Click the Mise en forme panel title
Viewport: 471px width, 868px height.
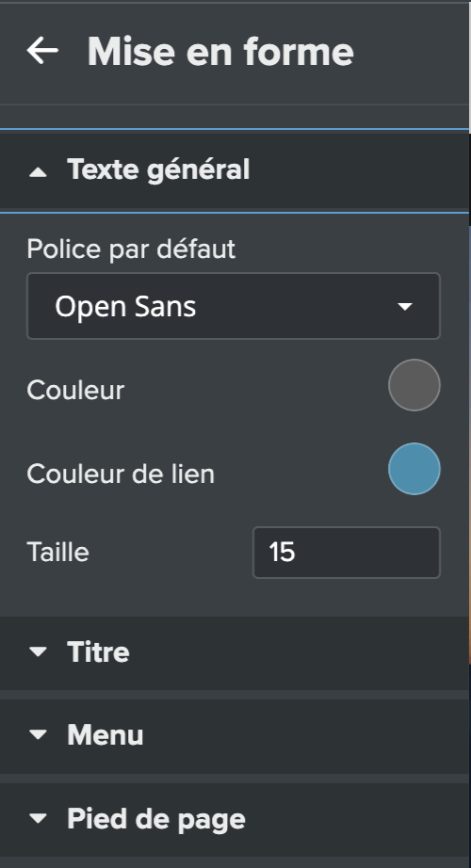tap(220, 52)
